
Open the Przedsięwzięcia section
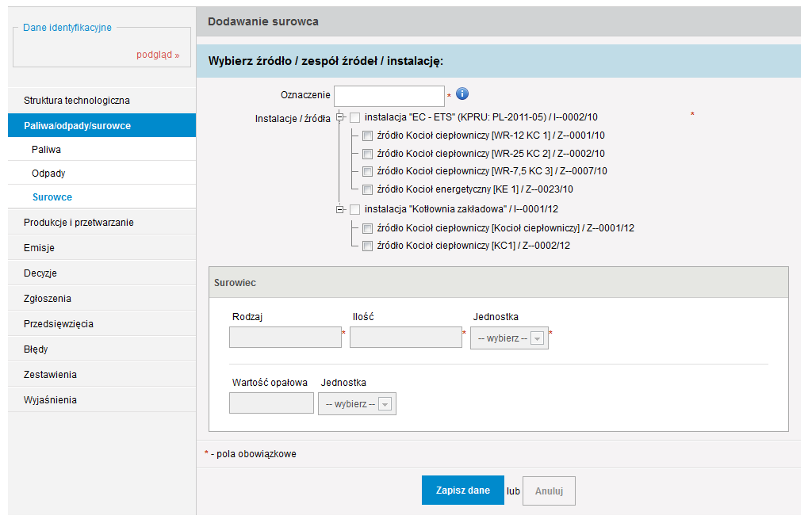coord(102,324)
